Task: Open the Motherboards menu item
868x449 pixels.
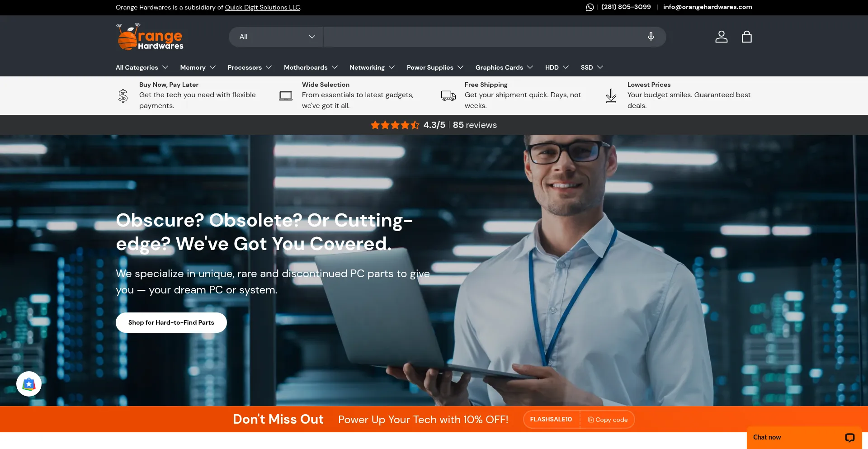Action: click(x=311, y=67)
